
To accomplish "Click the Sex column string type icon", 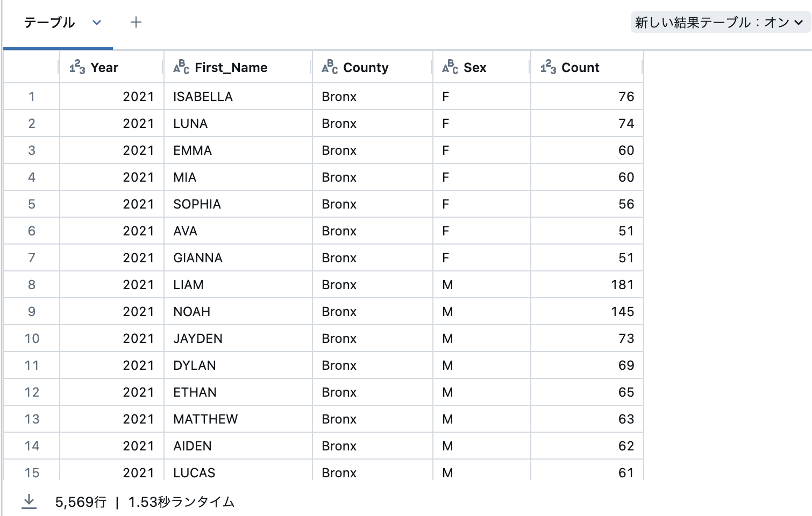I will pyautogui.click(x=450, y=67).
